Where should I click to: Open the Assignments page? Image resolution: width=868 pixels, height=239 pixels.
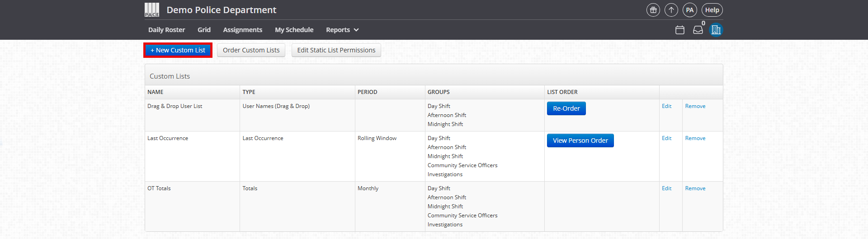pos(242,30)
